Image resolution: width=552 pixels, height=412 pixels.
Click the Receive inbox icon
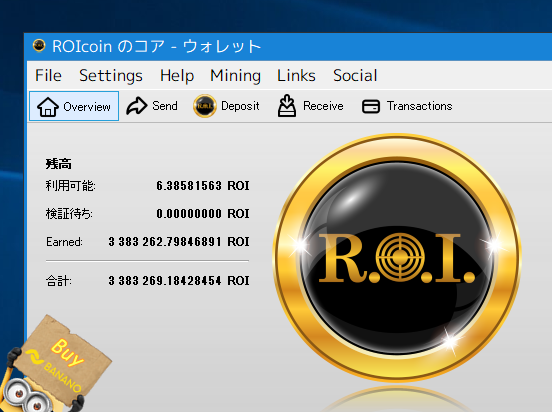[287, 105]
